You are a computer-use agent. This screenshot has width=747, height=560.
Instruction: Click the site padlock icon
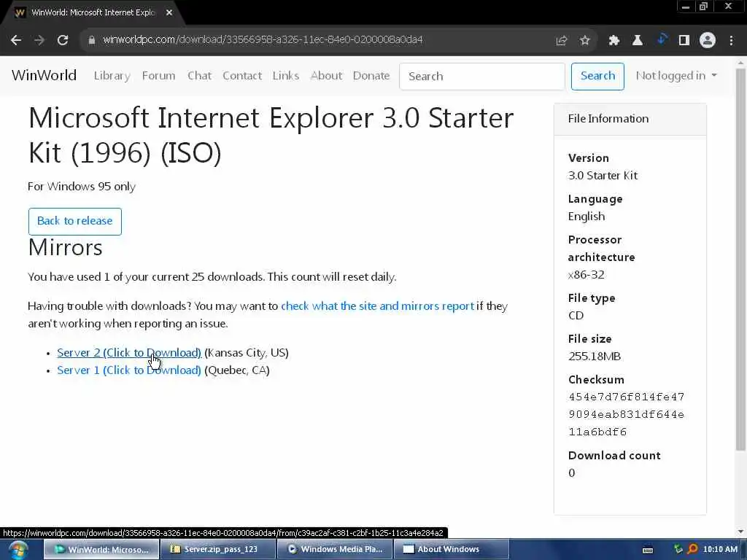coord(91,40)
